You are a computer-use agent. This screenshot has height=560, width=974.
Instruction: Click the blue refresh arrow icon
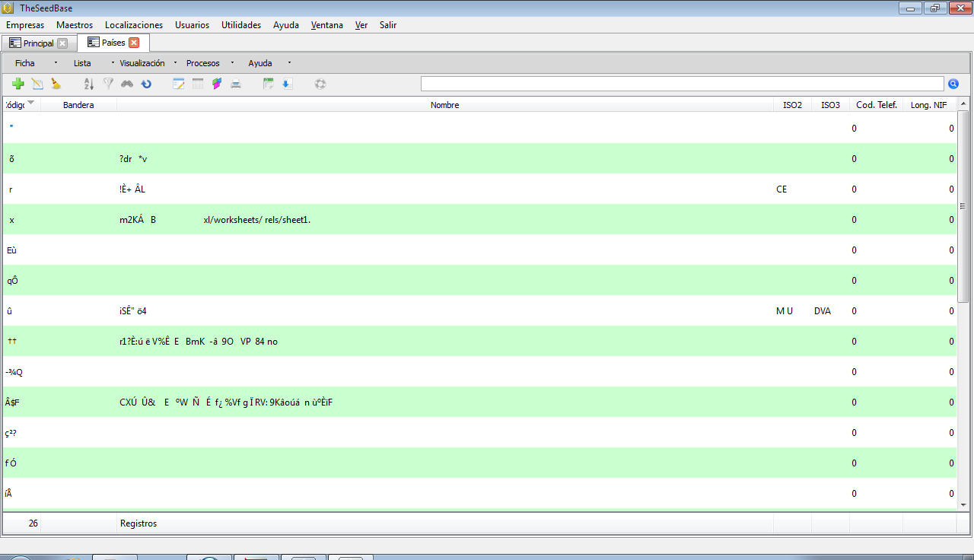[146, 84]
